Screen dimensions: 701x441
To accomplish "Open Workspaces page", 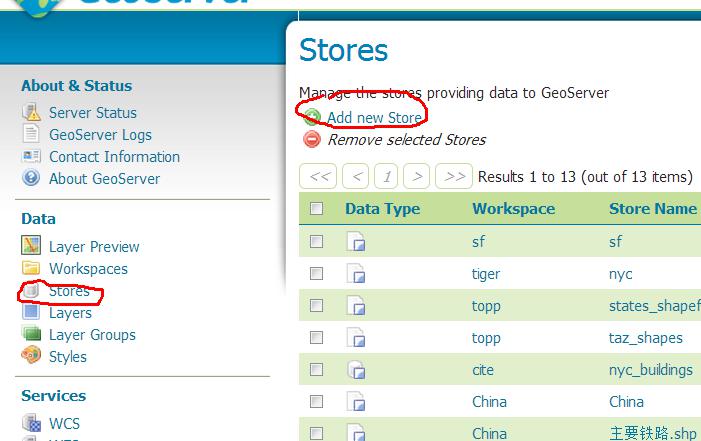I will pos(89,268).
